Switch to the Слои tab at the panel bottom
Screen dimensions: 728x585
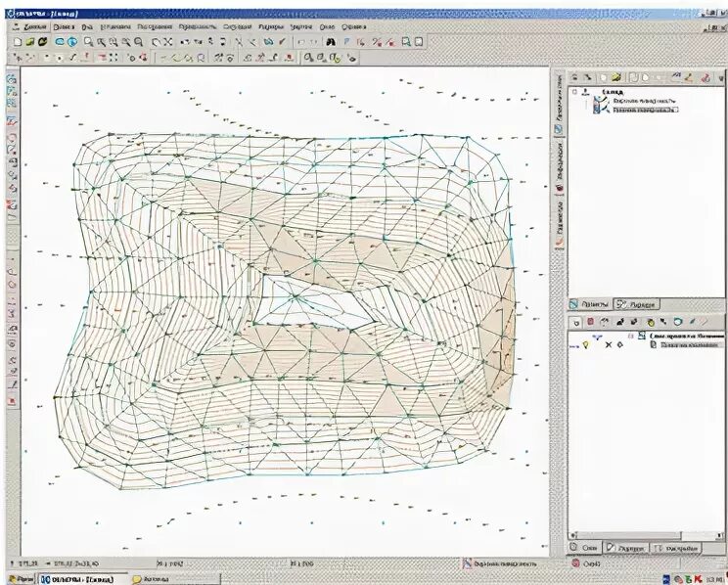pyautogui.click(x=584, y=548)
